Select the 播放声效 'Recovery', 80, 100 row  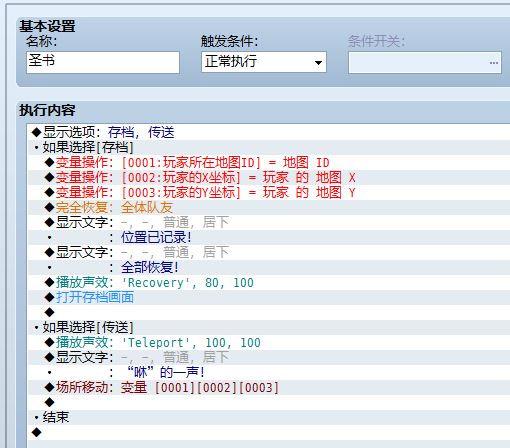tap(269, 282)
